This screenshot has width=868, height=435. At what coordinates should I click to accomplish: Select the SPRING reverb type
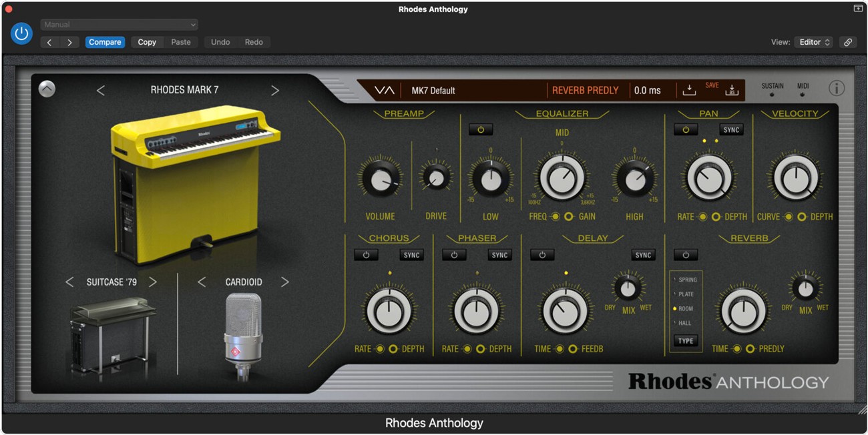tap(686, 280)
